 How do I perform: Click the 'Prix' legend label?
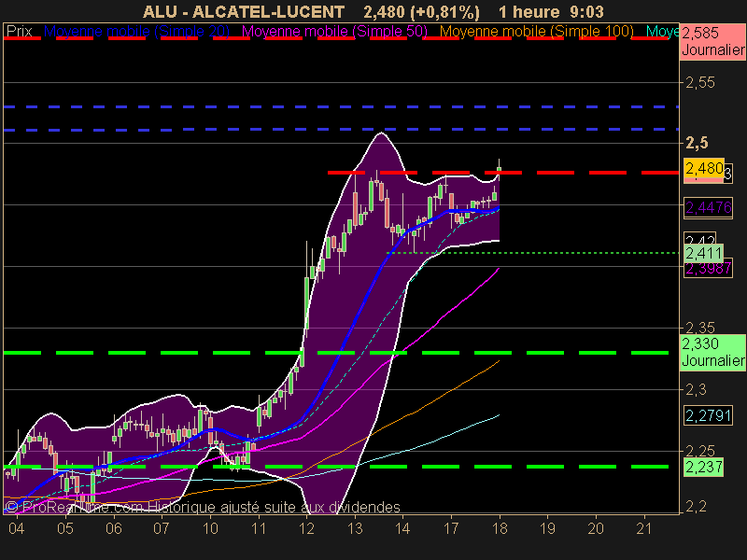pyautogui.click(x=19, y=32)
